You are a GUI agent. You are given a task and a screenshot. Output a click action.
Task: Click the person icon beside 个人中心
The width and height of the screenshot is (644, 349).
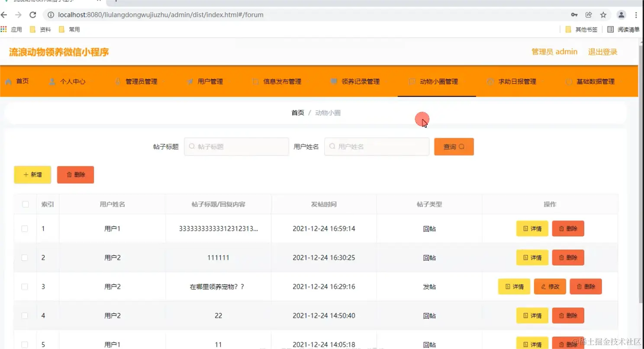coord(52,81)
